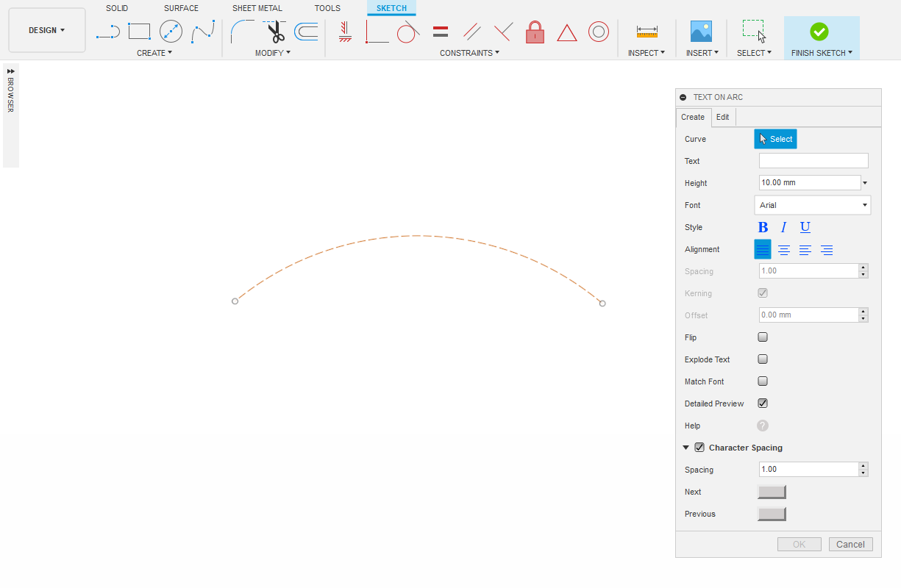Click the Select curve button
The height and width of the screenshot is (588, 901).
(x=775, y=139)
